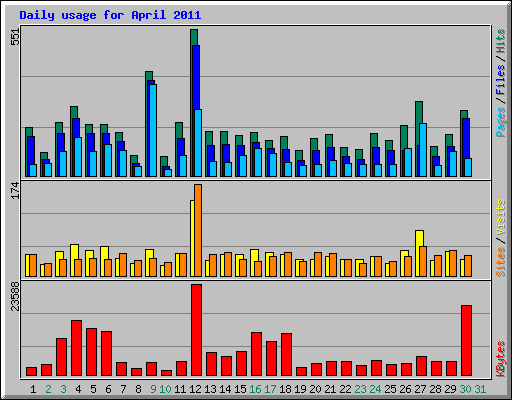This screenshot has width=512, height=400.
Task: Click day 30 on the x-axis
Action: (465, 389)
